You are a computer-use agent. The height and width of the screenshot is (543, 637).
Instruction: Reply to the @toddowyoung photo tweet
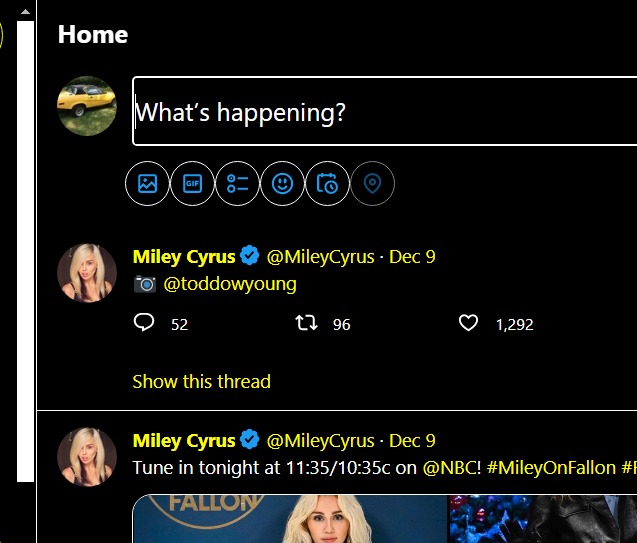pyautogui.click(x=144, y=323)
